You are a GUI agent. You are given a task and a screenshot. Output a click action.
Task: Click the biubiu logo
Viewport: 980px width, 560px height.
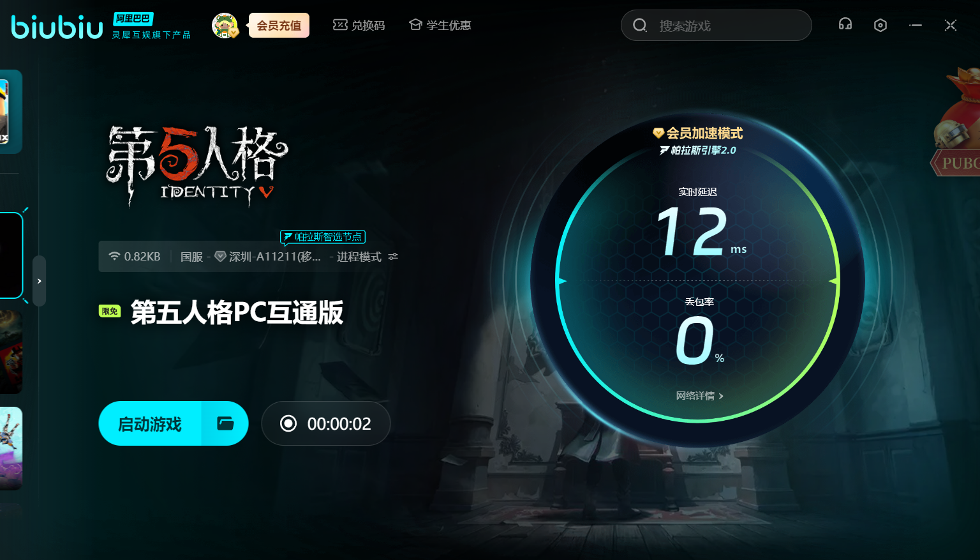point(57,27)
